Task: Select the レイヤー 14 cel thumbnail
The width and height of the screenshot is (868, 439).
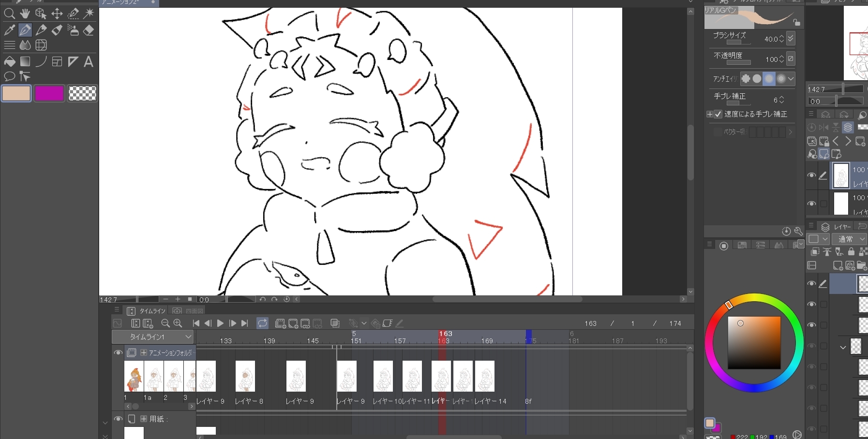Action: point(484,376)
